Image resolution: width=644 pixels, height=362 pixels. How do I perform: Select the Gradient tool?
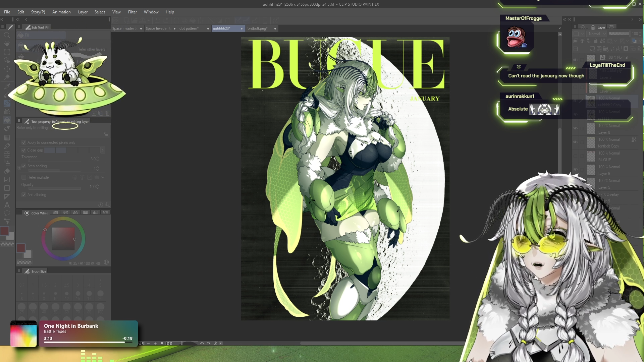tap(7, 138)
